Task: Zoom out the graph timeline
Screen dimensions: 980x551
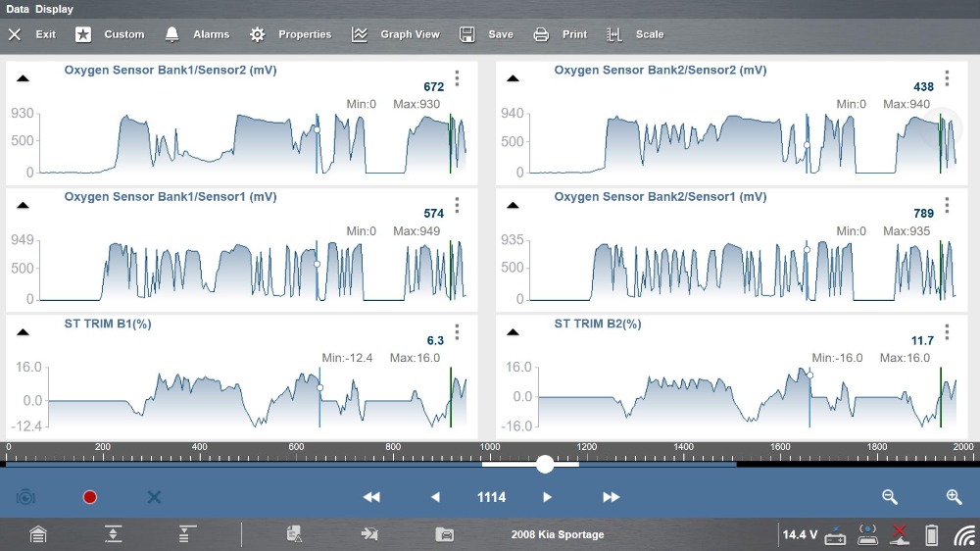Action: pyautogui.click(x=890, y=497)
